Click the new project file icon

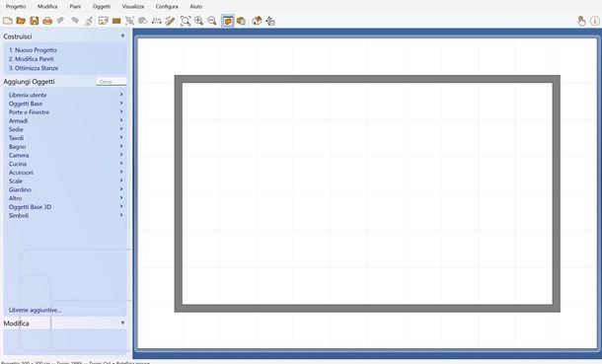pyautogui.click(x=7, y=21)
